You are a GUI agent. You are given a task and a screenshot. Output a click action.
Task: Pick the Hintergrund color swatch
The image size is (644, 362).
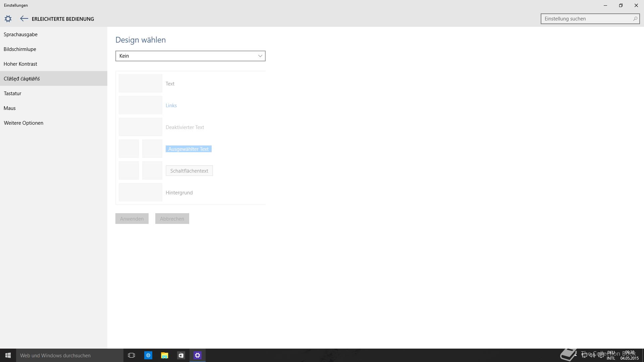[x=140, y=192]
